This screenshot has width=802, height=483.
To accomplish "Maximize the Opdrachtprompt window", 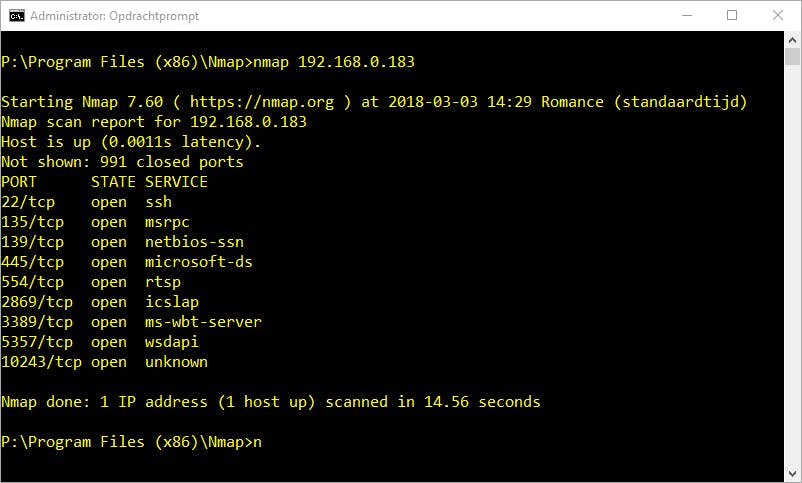I will tap(731, 15).
